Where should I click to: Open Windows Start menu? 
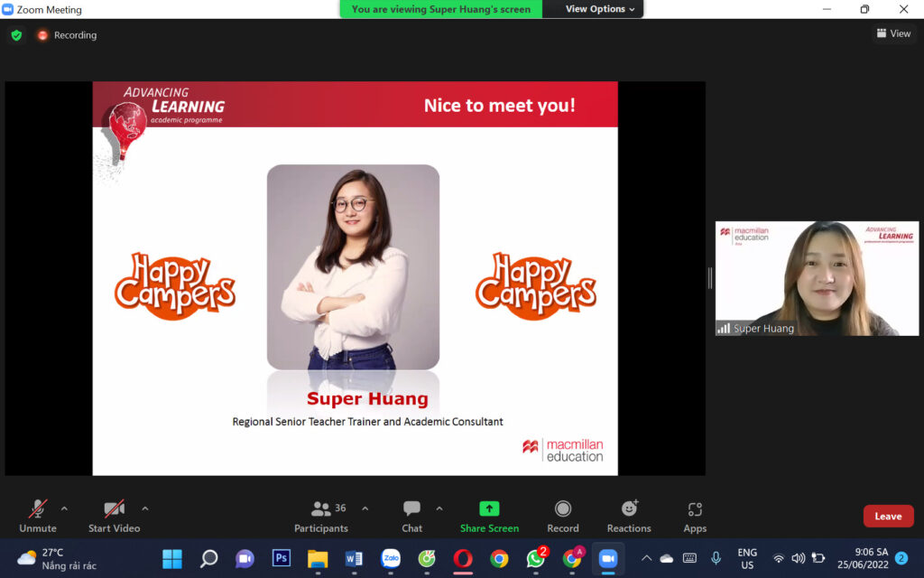tap(171, 558)
